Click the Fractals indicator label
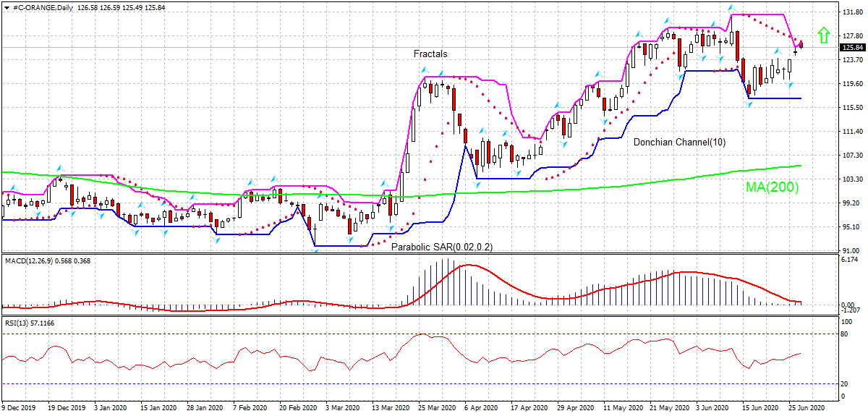868x416 pixels. (x=430, y=54)
